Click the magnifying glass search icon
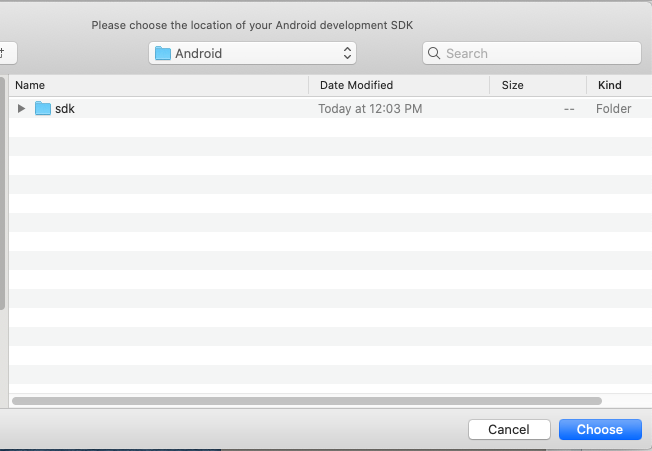The height and width of the screenshot is (451, 652). (435, 53)
